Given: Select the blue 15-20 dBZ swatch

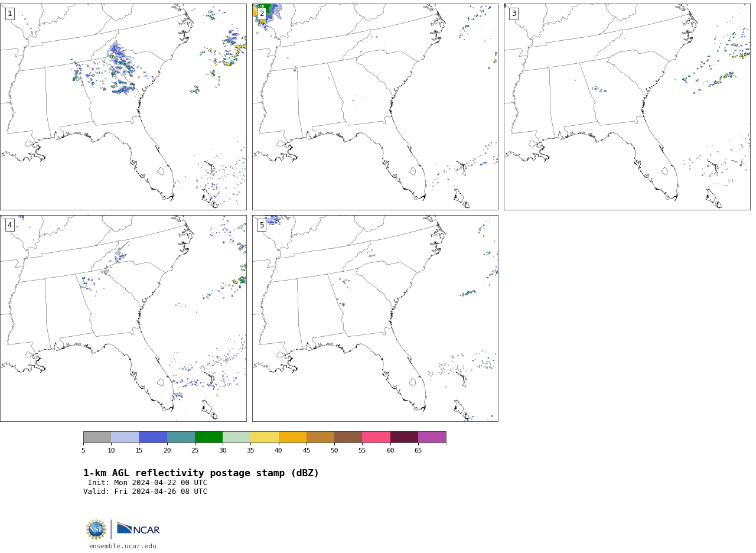Looking at the screenshot, I should (153, 437).
